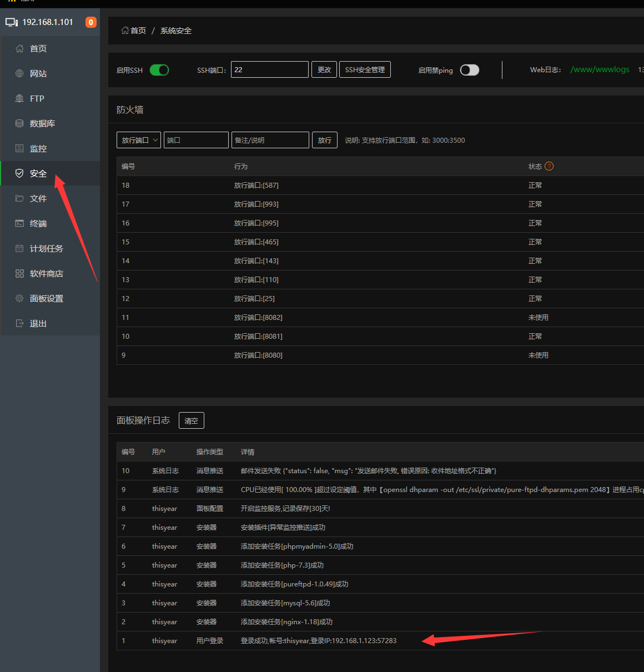Click the gear icon beside 面板设置

[x=19, y=299]
